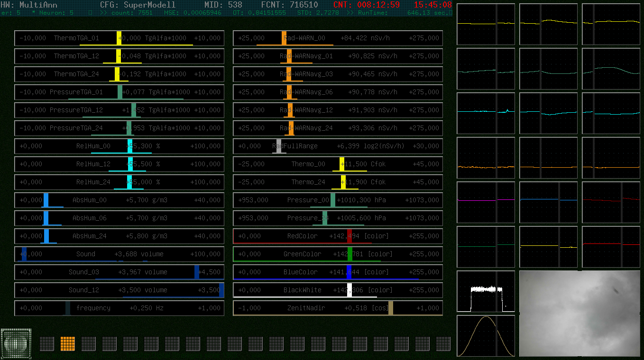
Task: Open the white square-pulse histogram chart
Action: pos(486,291)
